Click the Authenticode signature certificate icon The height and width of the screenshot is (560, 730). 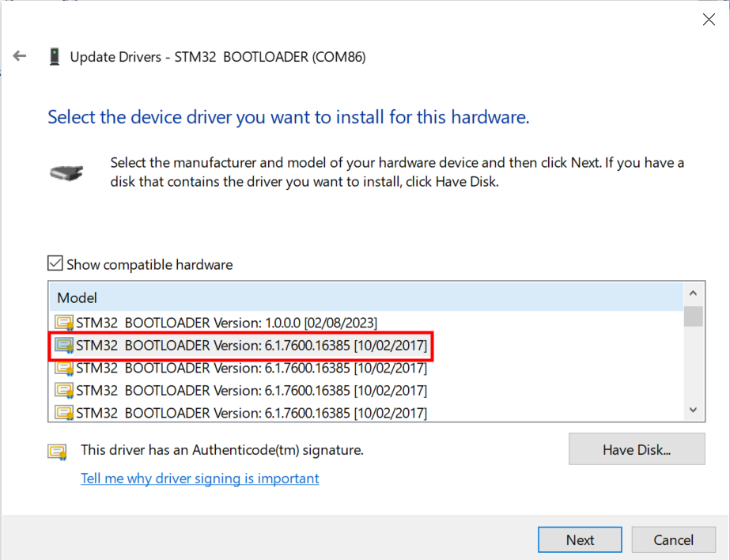click(x=57, y=452)
